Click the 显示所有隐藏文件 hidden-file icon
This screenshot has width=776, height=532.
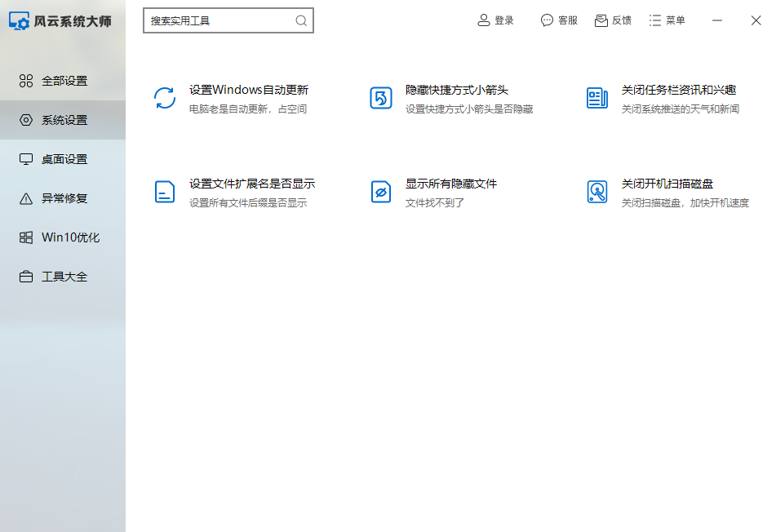(380, 192)
